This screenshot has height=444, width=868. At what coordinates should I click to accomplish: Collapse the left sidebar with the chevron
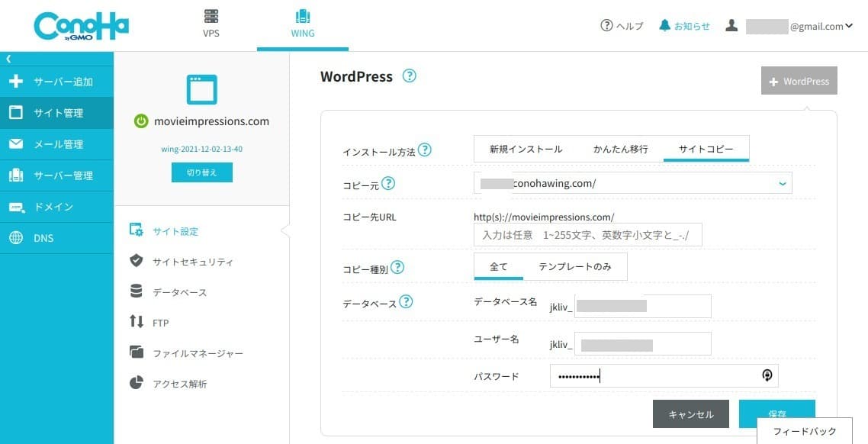8,59
